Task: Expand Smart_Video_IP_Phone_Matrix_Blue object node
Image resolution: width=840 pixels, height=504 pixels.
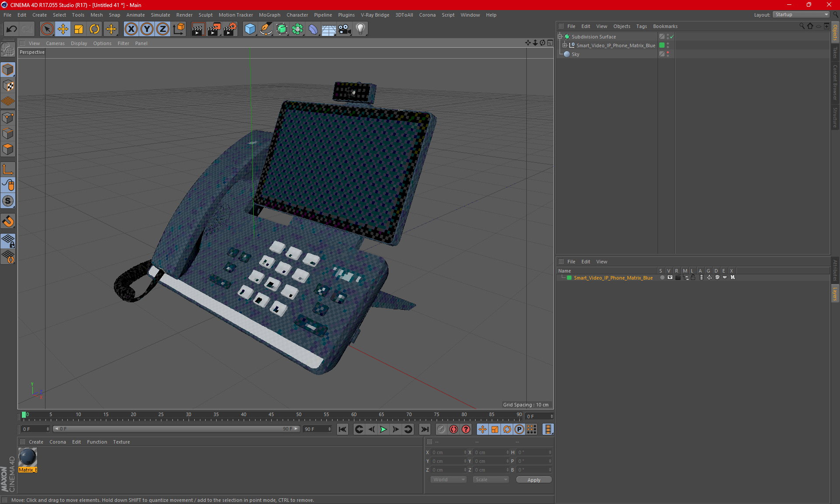Action: (565, 45)
